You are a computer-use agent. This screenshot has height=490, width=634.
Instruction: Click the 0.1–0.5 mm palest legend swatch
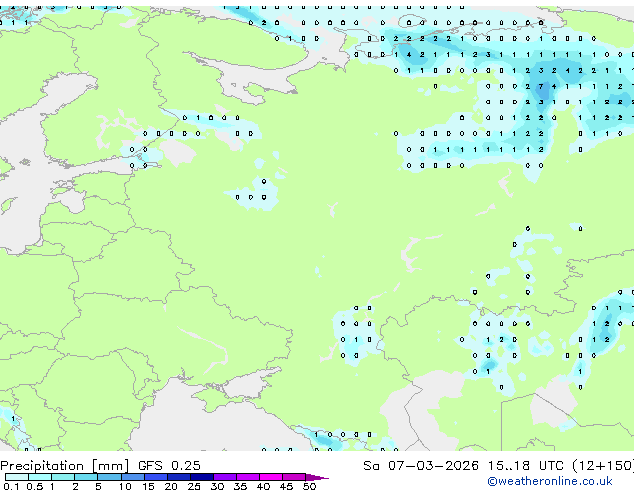[x=17, y=477]
